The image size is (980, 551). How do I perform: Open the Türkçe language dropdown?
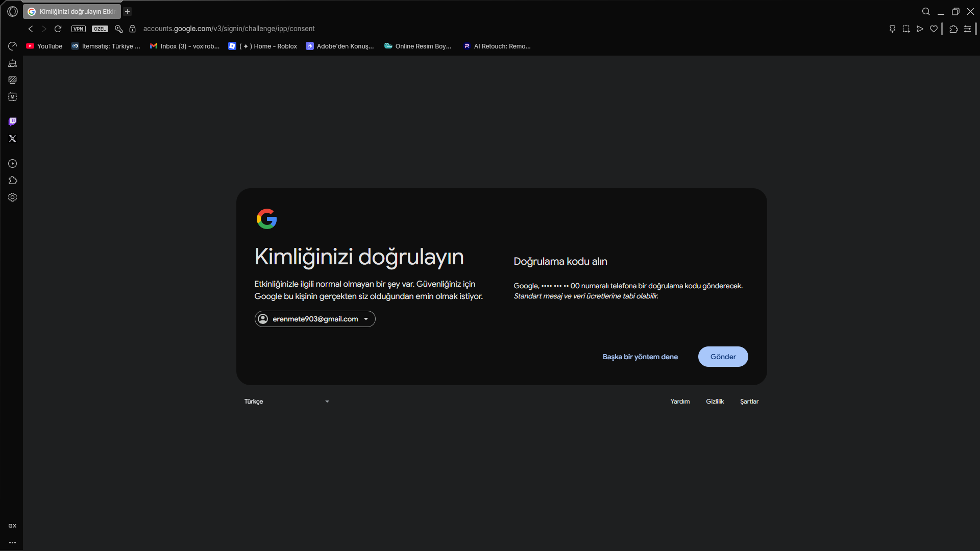pyautogui.click(x=287, y=402)
